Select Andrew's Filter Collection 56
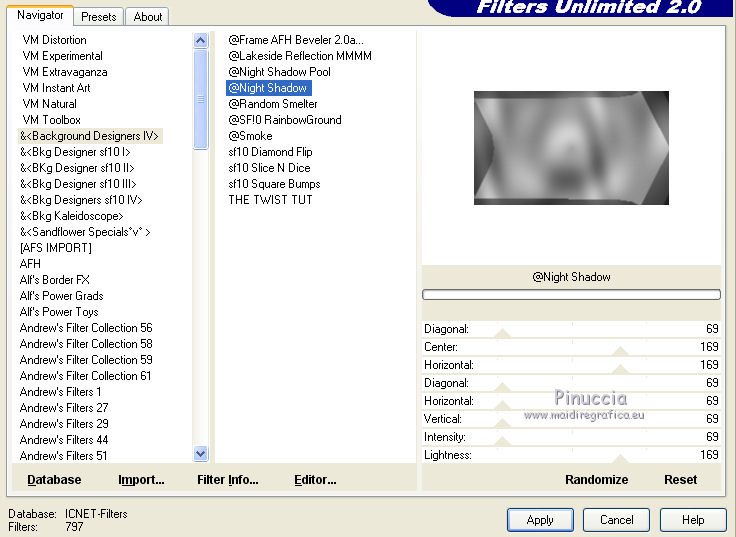 coord(86,328)
